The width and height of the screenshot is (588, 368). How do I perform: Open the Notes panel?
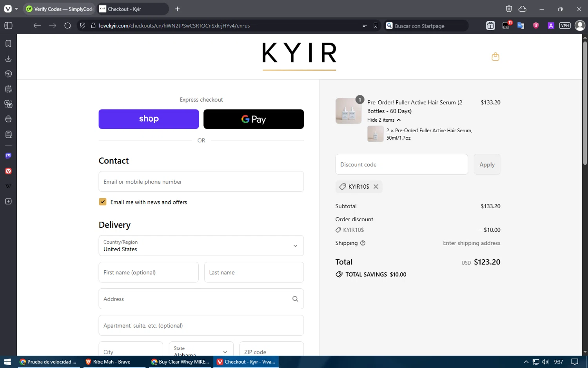(8, 89)
